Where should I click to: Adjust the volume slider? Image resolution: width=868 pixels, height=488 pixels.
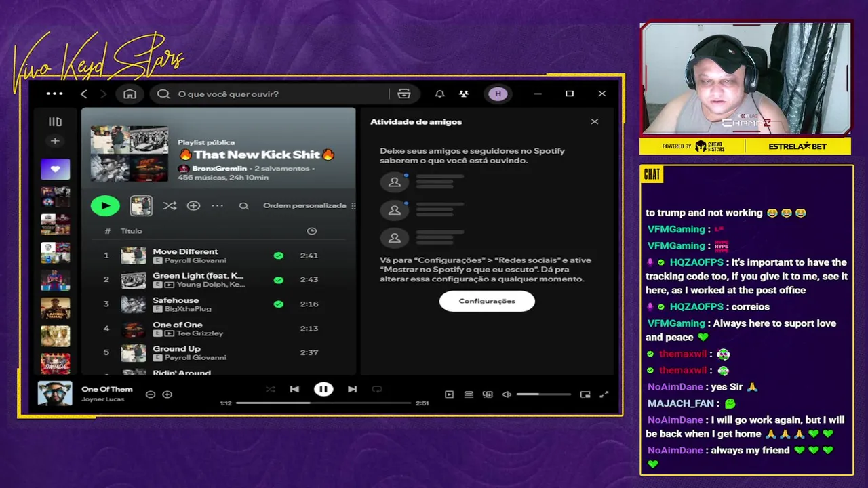544,394
